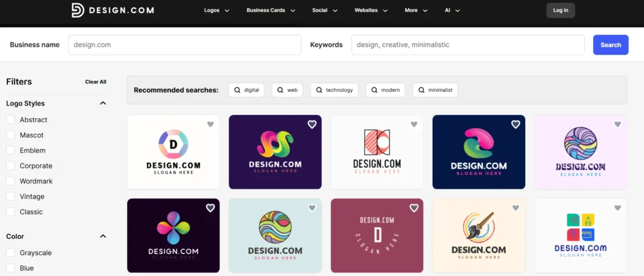644x276 pixels.
Task: Favorite the teal wavy circle logo heart
Action: tap(312, 208)
